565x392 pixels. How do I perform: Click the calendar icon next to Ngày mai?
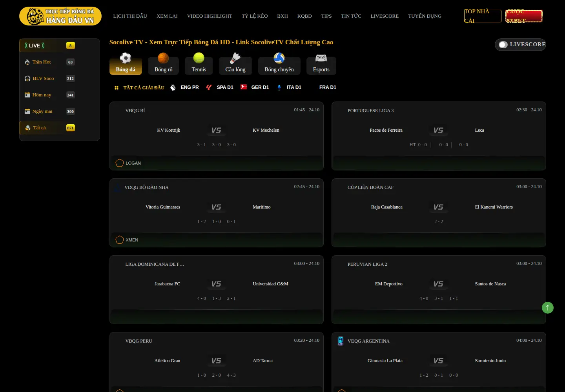(x=27, y=111)
